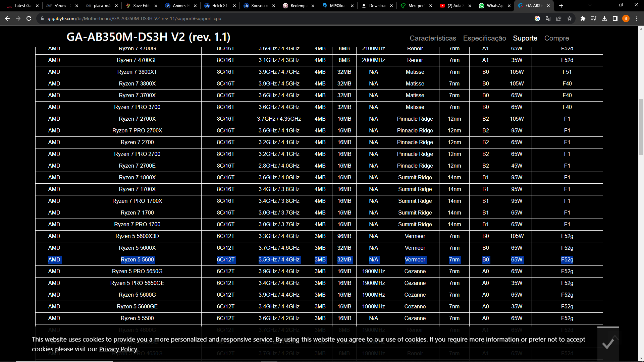Click the site lock icon
644x362 pixels.
pos(42,18)
